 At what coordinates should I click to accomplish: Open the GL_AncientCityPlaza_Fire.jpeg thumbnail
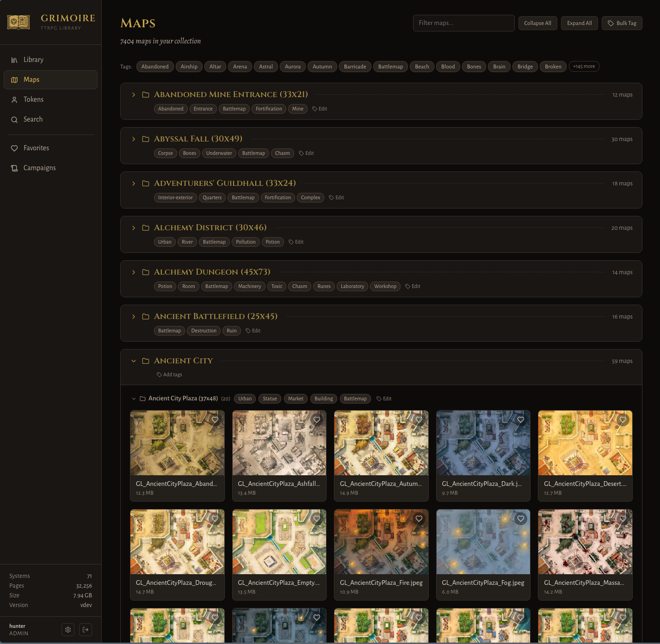381,542
